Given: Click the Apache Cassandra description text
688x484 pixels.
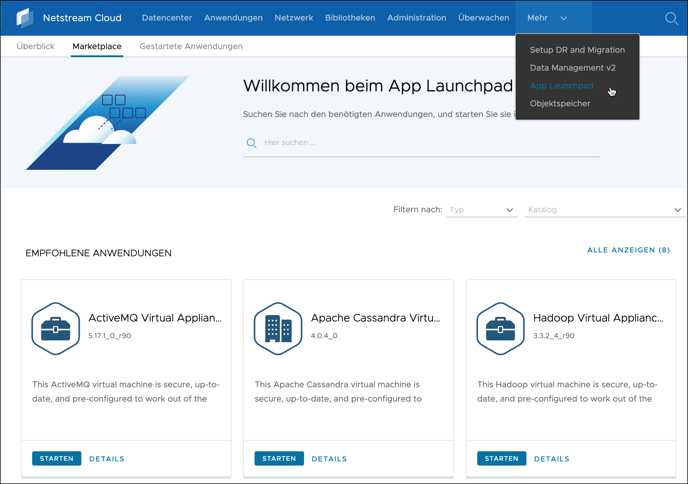Looking at the screenshot, I should click(338, 391).
